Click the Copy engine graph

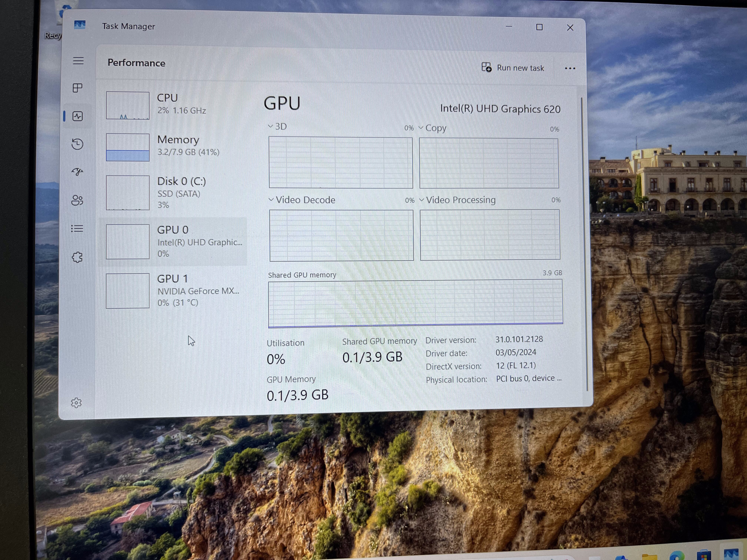pyautogui.click(x=489, y=163)
